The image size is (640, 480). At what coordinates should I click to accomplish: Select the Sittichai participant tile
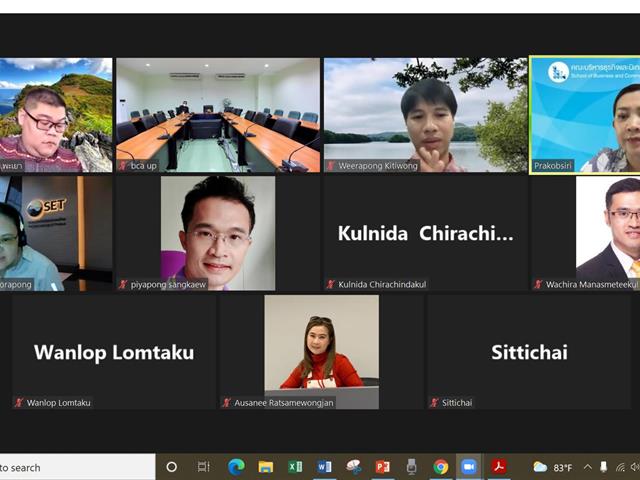pos(529,352)
